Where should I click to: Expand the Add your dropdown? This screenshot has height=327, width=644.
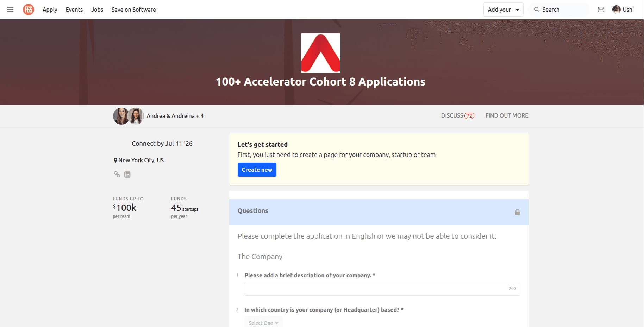tap(504, 10)
